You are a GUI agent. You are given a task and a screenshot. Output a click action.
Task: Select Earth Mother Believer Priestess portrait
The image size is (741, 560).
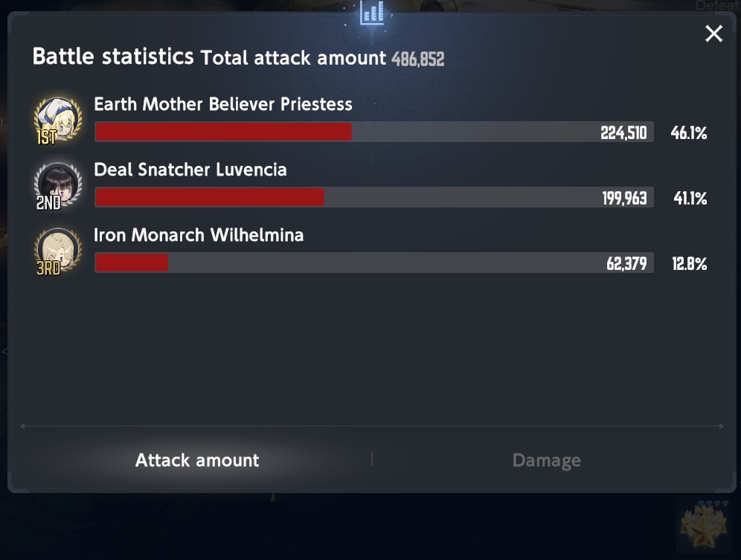tap(57, 120)
